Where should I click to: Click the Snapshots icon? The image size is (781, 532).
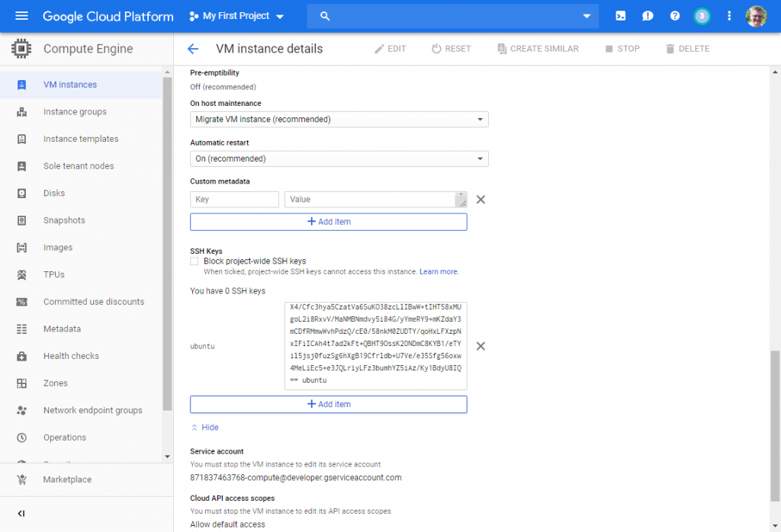[21, 220]
